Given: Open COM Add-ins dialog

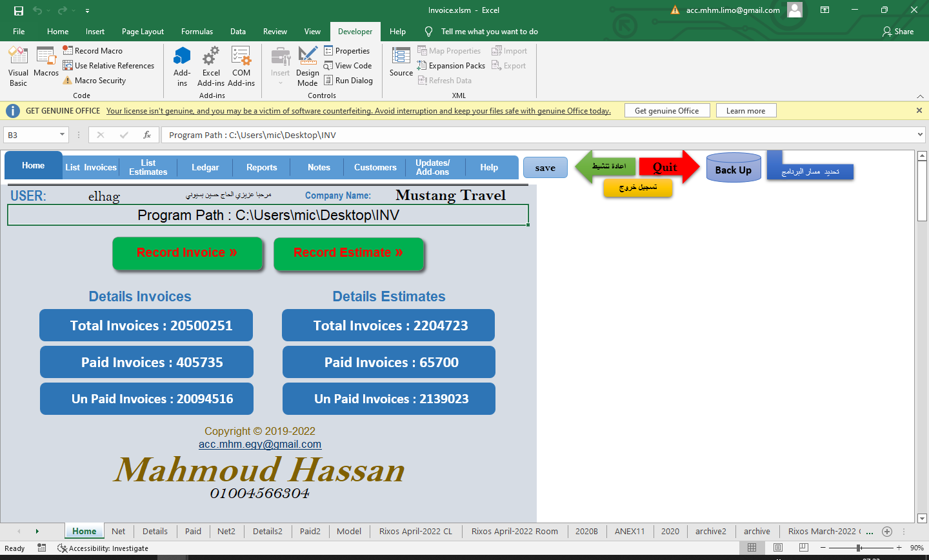Looking at the screenshot, I should click(x=241, y=66).
